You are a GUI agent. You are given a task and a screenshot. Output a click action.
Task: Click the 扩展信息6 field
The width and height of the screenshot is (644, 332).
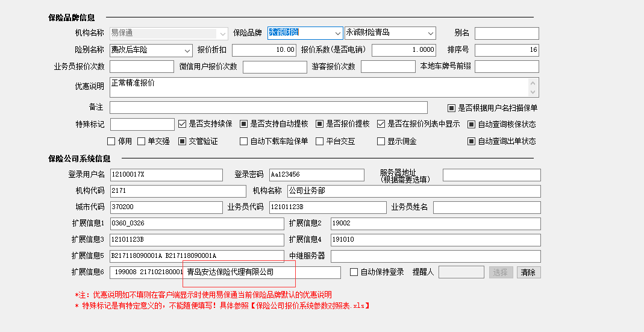(225, 272)
